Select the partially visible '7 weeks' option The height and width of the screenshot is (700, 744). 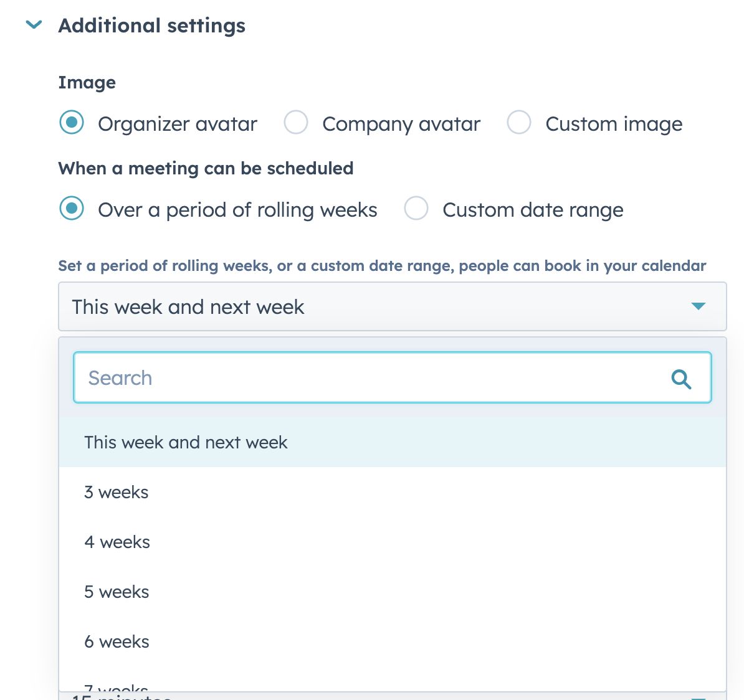[117, 687]
